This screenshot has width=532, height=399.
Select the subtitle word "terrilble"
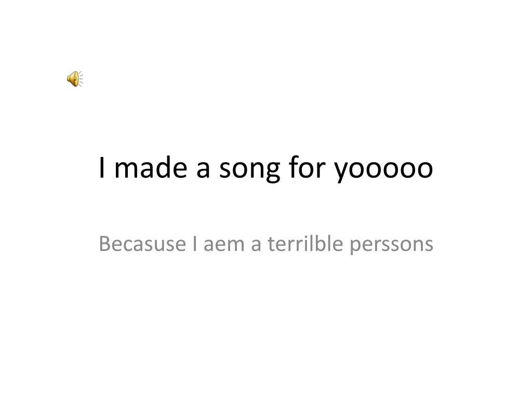coord(305,243)
